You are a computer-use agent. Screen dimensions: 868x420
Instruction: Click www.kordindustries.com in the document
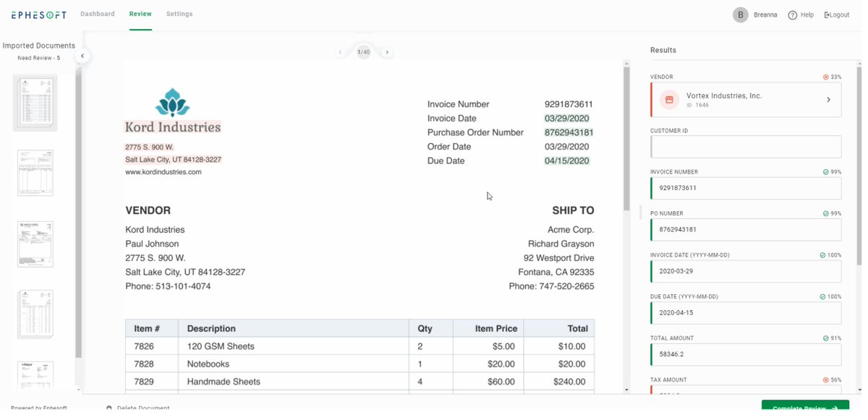tap(163, 172)
